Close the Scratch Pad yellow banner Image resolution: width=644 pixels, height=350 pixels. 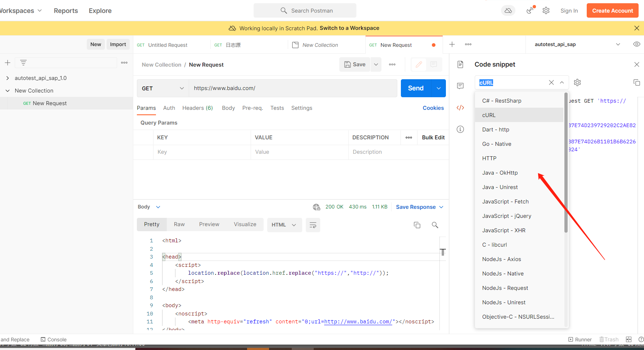(x=636, y=28)
